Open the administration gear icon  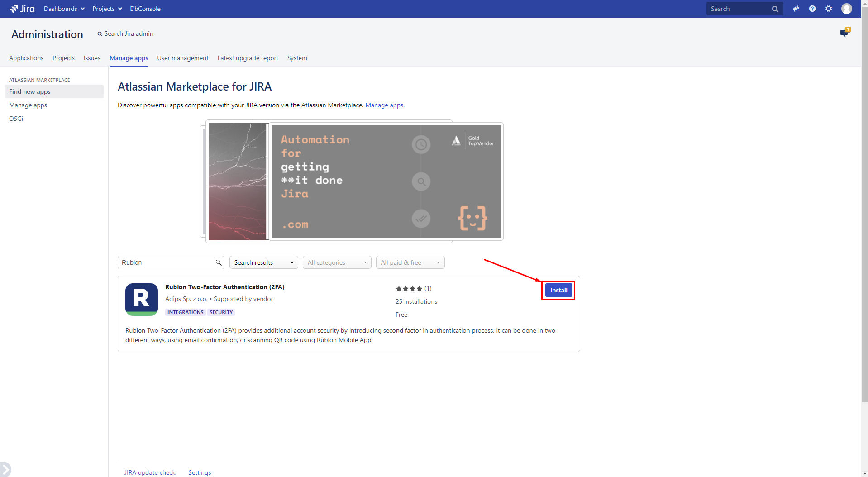[829, 9]
